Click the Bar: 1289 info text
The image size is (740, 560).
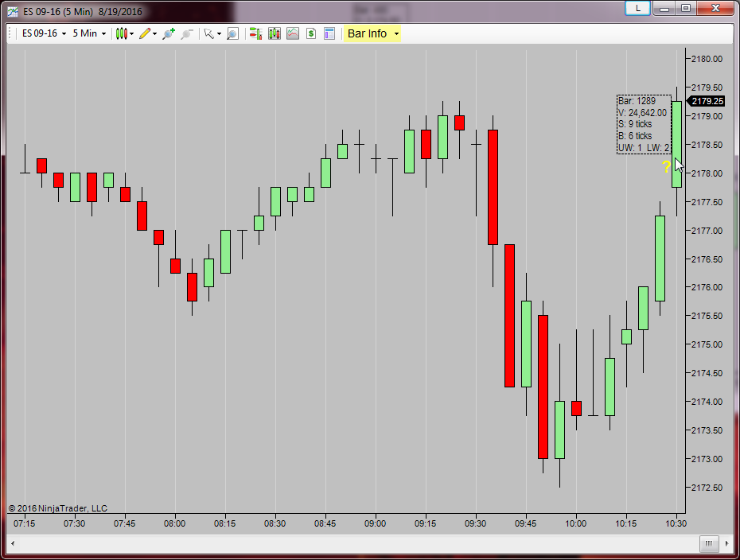(x=637, y=101)
